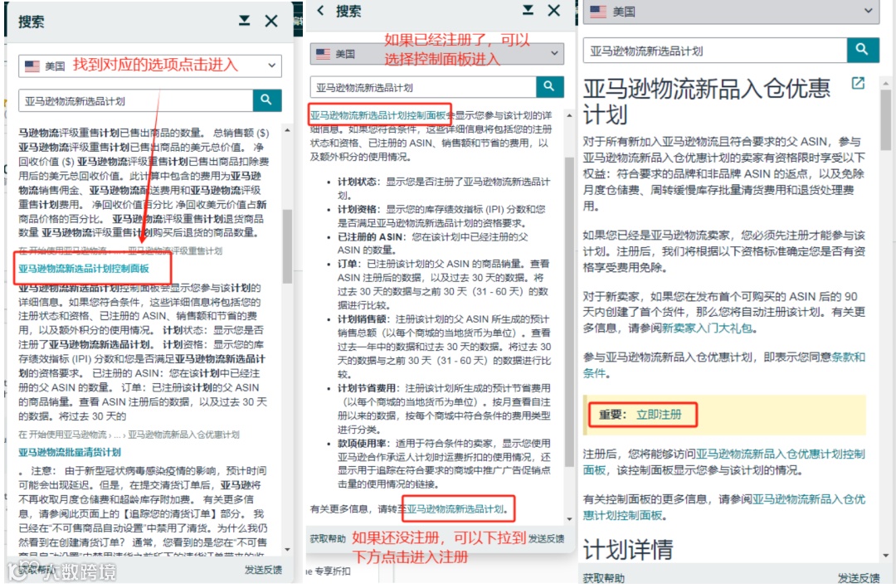Click scroll-down arrow of middle panel scrollbar
The image size is (896, 588).
tap(569, 519)
